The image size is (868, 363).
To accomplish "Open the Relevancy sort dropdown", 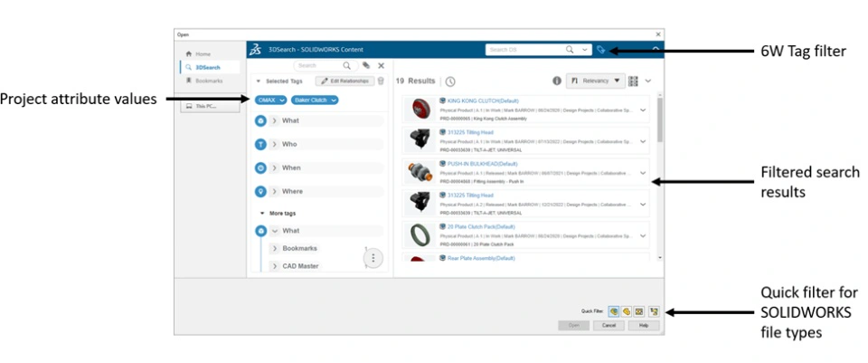I will click(596, 81).
